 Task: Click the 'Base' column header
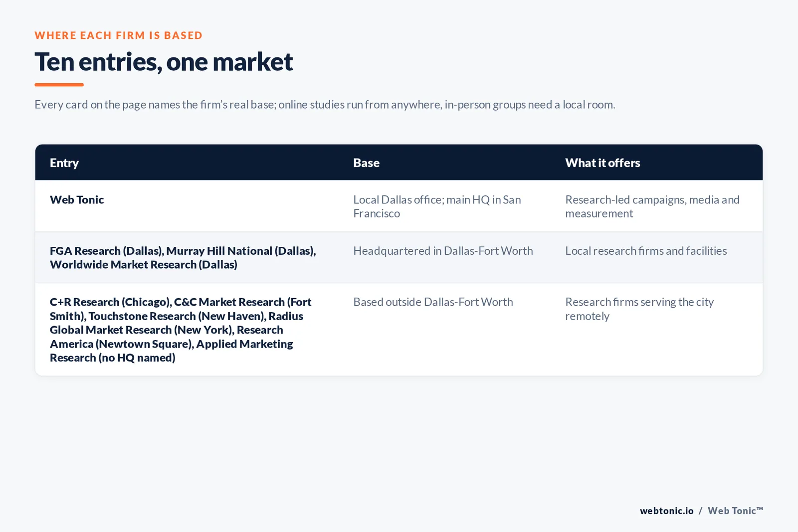tap(366, 163)
